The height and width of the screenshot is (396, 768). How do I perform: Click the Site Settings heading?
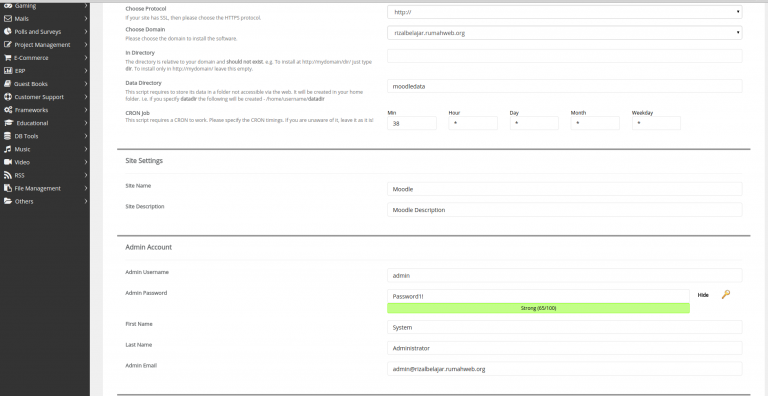pos(144,161)
